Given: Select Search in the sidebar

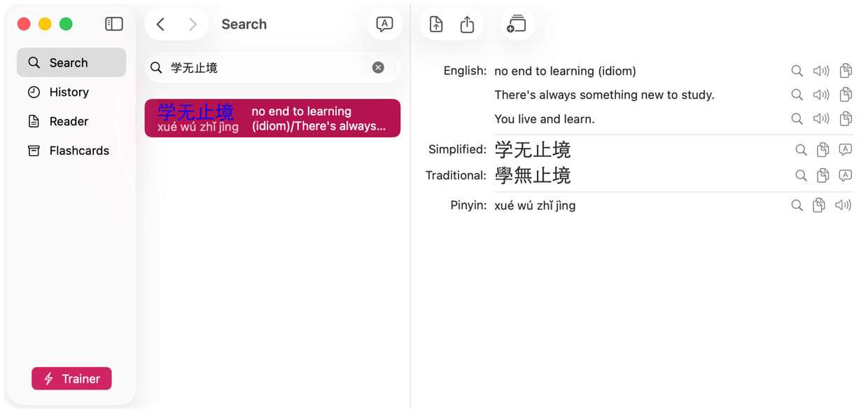Looking at the screenshot, I should 71,62.
